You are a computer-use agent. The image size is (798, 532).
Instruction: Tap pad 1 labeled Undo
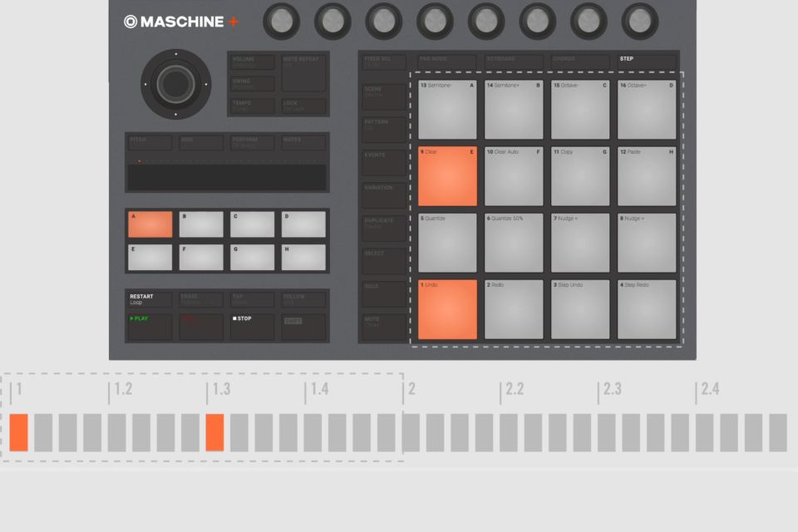(447, 309)
